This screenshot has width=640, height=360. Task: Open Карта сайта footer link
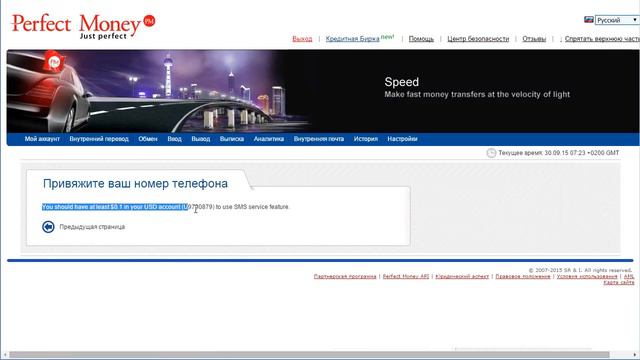pos(619,282)
